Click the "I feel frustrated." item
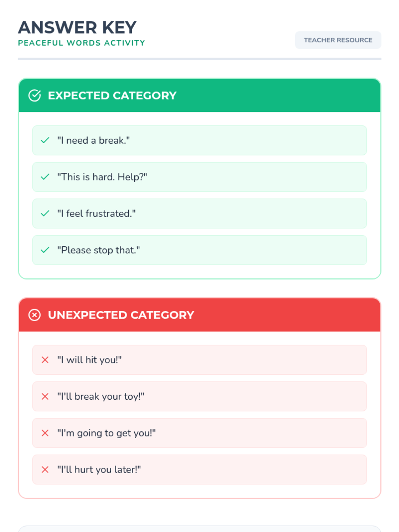Viewport: 399px width, 532px height. coord(199,213)
